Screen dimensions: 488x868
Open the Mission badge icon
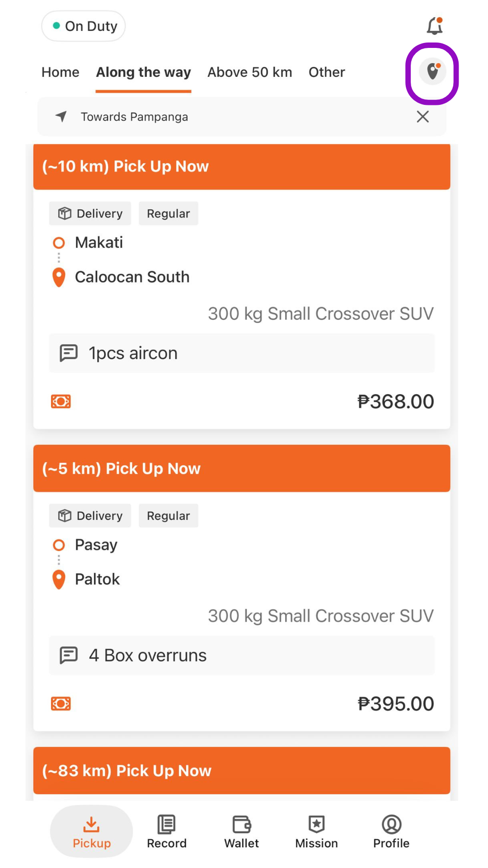(316, 824)
